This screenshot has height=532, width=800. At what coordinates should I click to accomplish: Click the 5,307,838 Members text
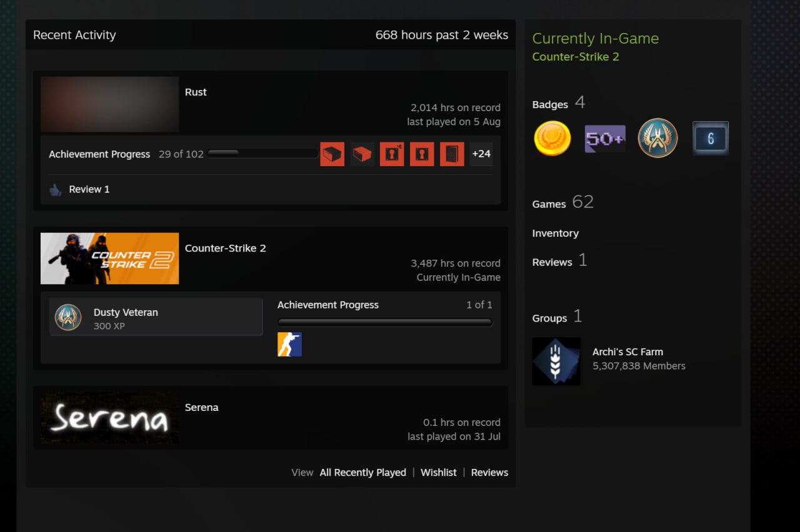tap(639, 366)
